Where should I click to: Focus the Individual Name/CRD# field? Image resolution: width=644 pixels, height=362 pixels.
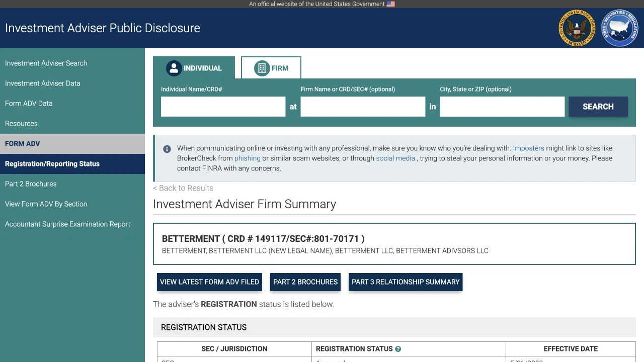coord(223,107)
